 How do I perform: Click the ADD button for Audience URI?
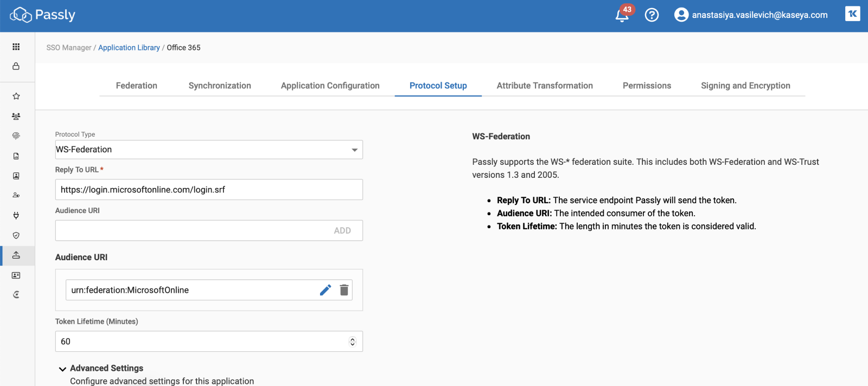[342, 230]
